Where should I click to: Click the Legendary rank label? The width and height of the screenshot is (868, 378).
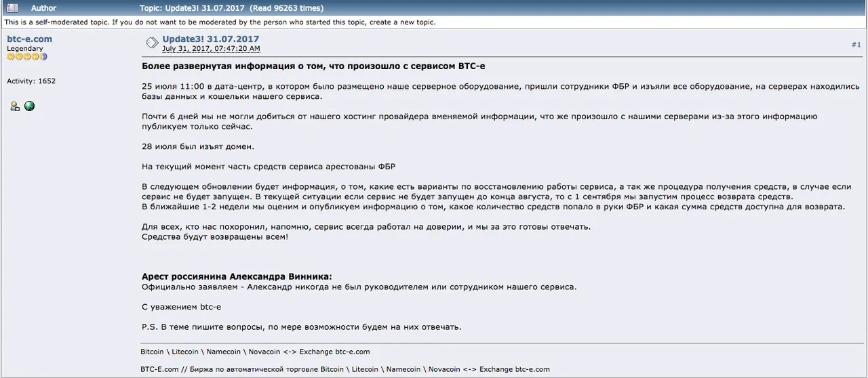click(25, 49)
